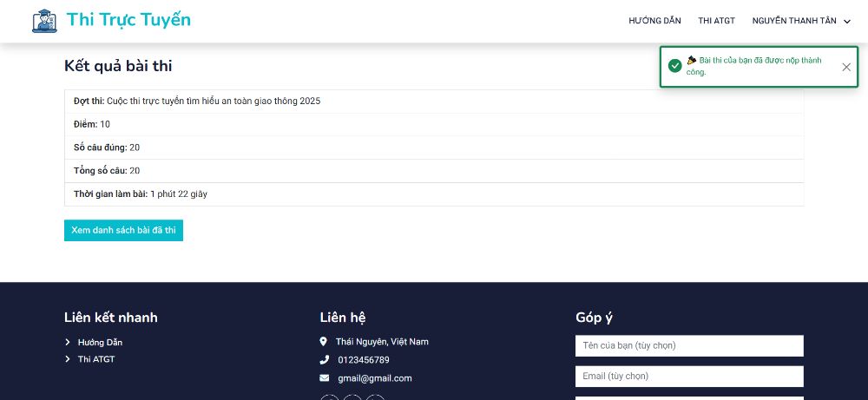Click the gmail@gmail.com contact address
Viewport: 868px width, 400px height.
(x=375, y=378)
